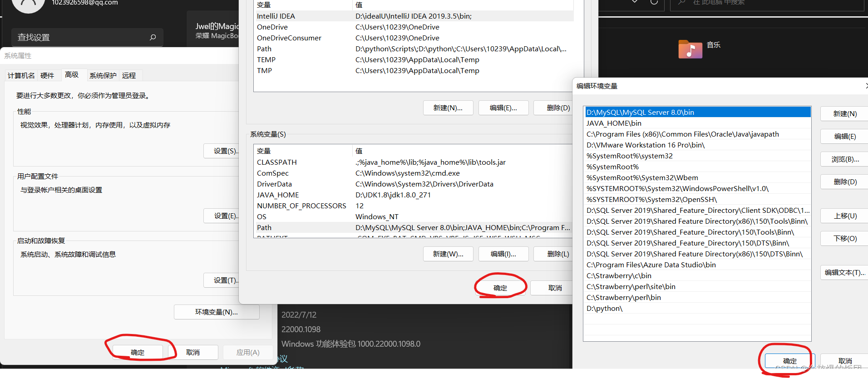Select the WindowsPowerShell\v1.0\ path entry

click(x=698, y=188)
